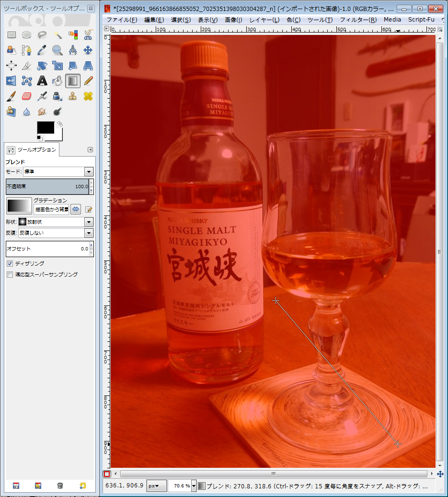This screenshot has width=448, height=497.
Task: Activate the Paths pen tool
Action: [x=27, y=50]
